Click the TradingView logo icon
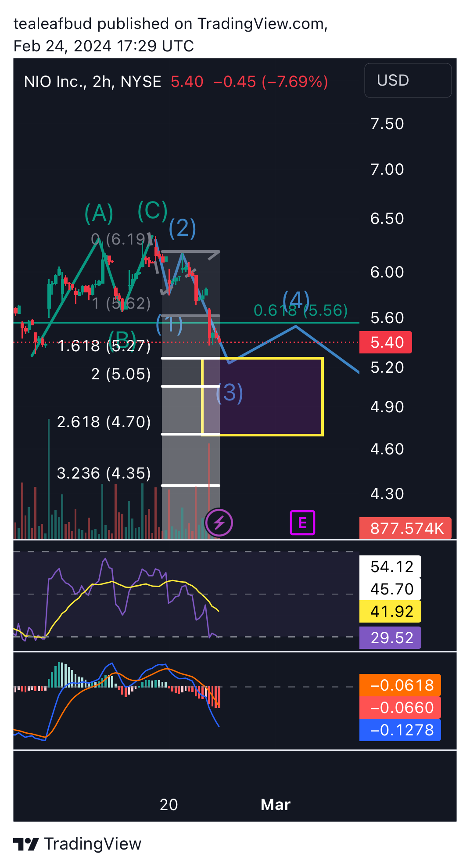 [26, 844]
